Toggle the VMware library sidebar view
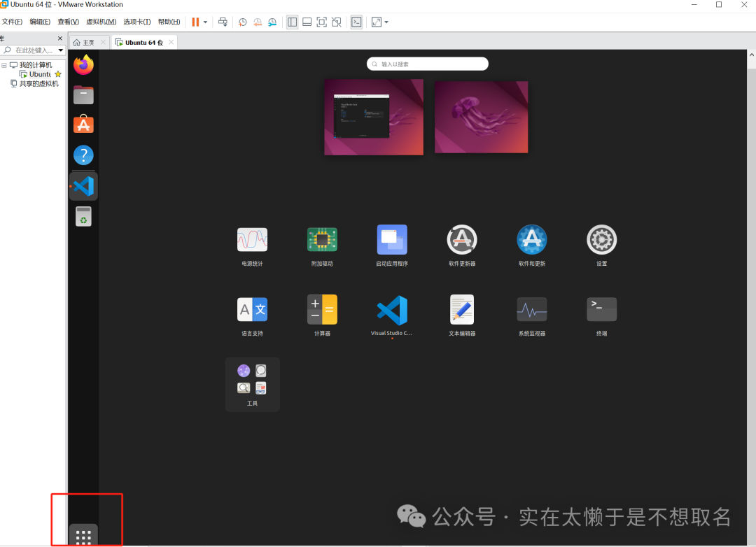Image resolution: width=756 pixels, height=547 pixels. 292,22
